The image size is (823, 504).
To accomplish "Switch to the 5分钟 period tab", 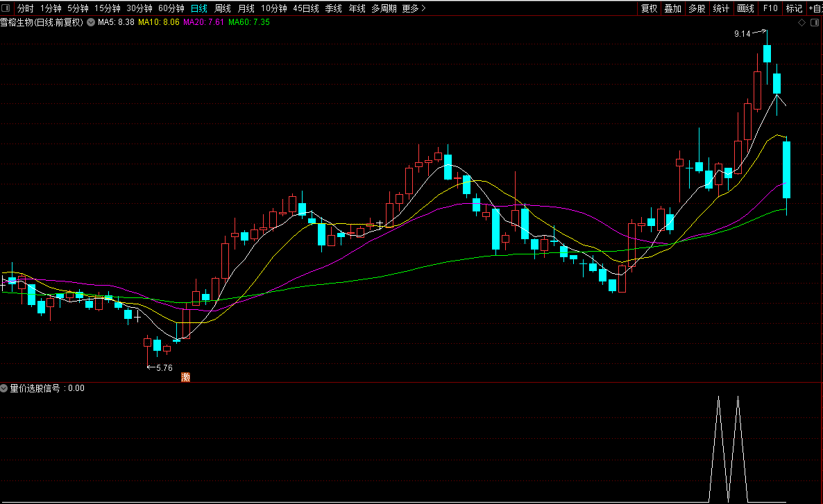I will 78,8.
